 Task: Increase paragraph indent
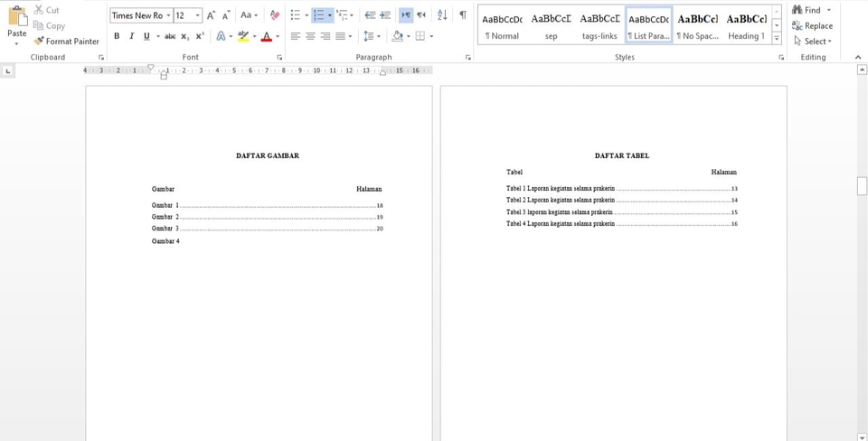point(385,15)
